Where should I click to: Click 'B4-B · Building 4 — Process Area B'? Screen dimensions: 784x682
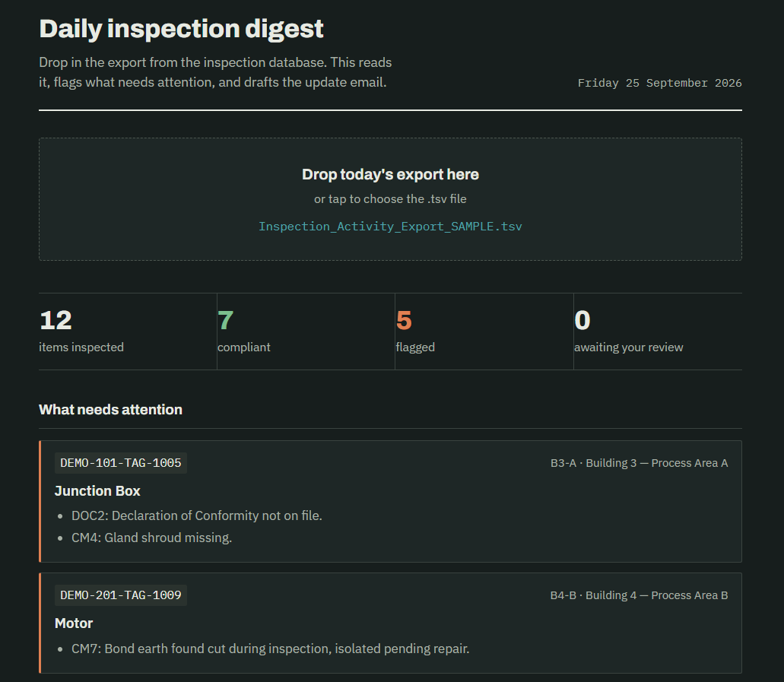tap(639, 595)
